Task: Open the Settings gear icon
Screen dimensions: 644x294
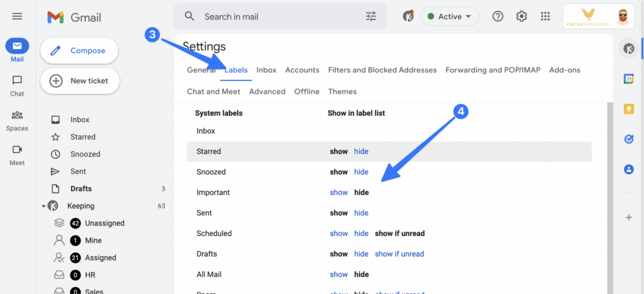Action: coord(521,16)
